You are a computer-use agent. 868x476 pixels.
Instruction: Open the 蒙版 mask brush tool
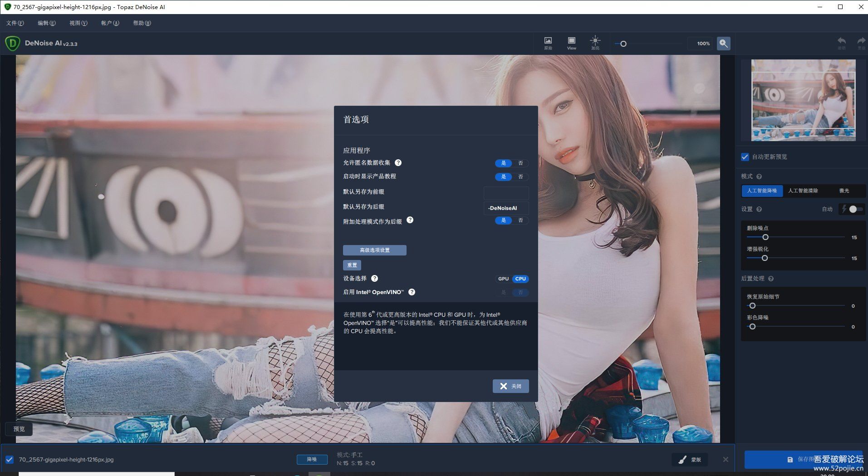click(689, 459)
